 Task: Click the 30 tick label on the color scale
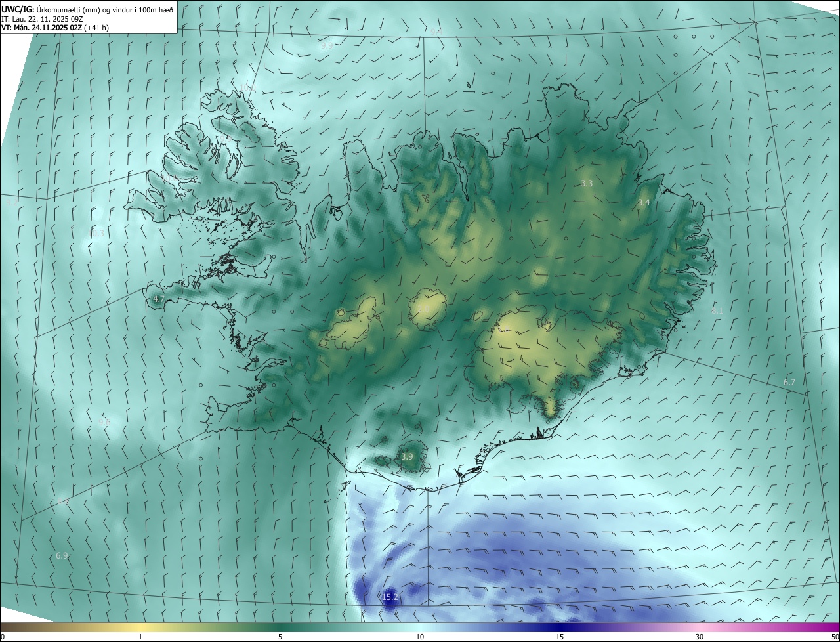coord(700,637)
